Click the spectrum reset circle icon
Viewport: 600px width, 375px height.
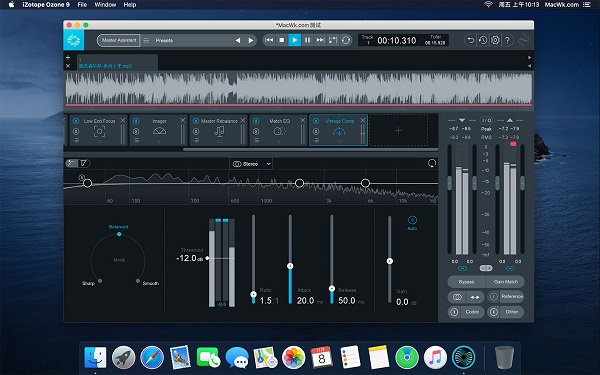click(x=432, y=163)
